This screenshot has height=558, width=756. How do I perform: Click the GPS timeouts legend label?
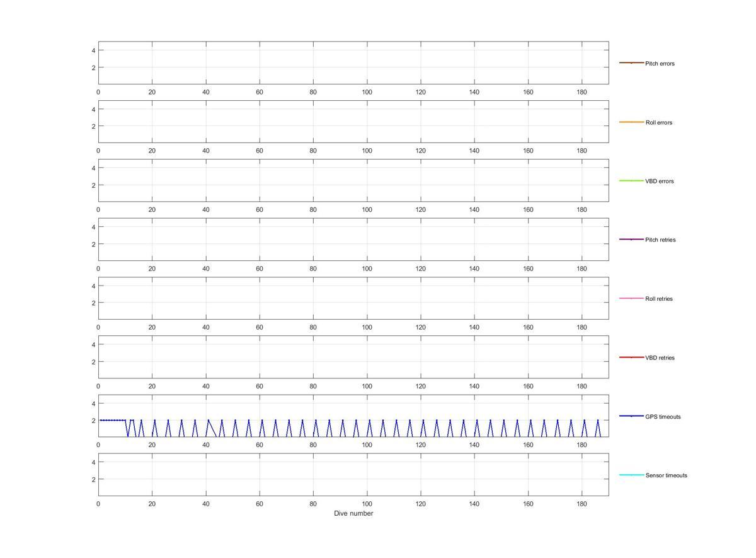click(x=663, y=417)
